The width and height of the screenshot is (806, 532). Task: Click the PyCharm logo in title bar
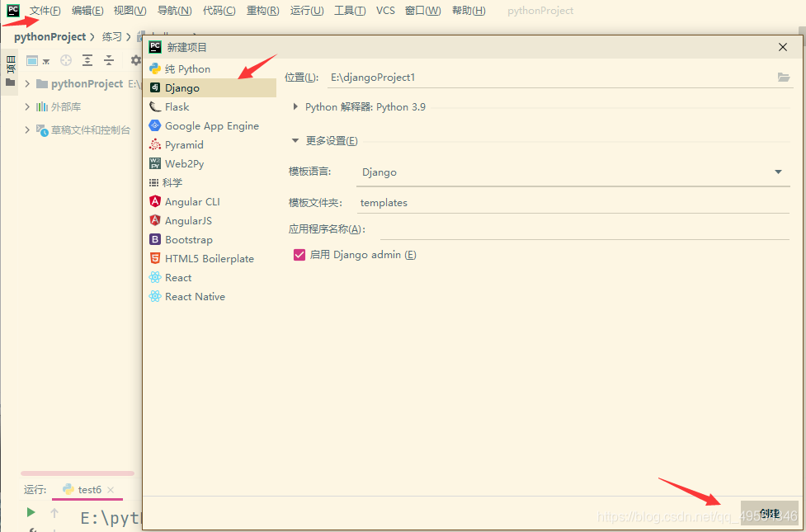click(x=13, y=10)
